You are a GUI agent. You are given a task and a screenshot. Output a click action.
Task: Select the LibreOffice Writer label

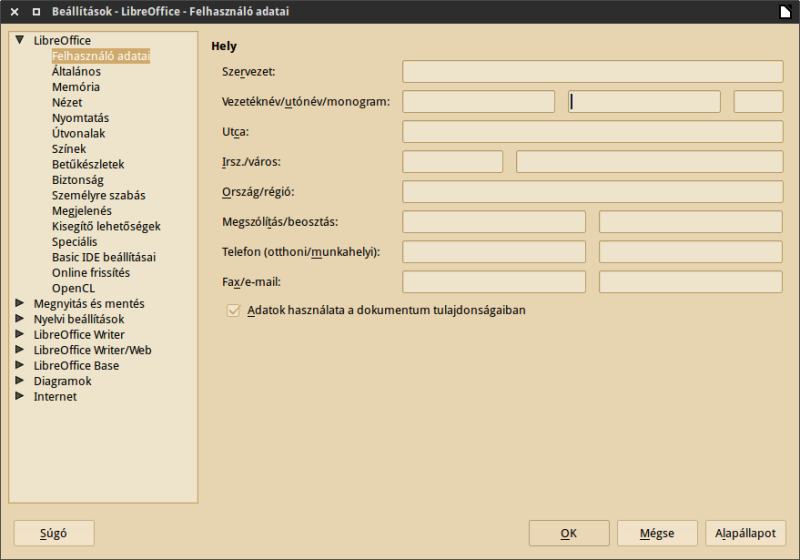point(79,335)
